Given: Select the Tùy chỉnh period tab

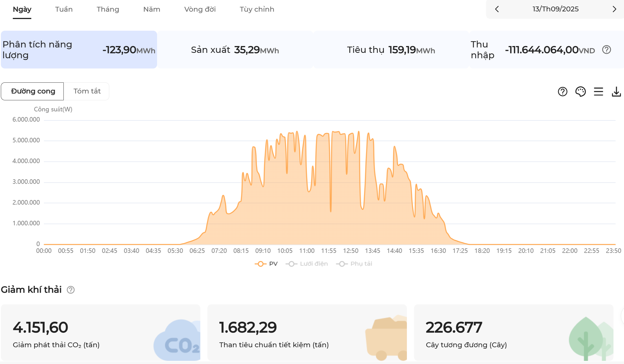Looking at the screenshot, I should 257,9.
